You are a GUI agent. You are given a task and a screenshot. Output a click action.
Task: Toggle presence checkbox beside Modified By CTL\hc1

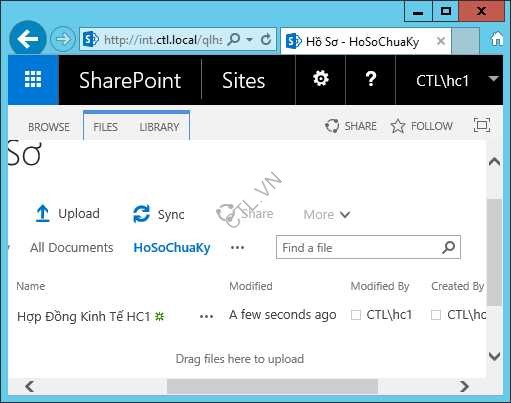click(x=356, y=315)
